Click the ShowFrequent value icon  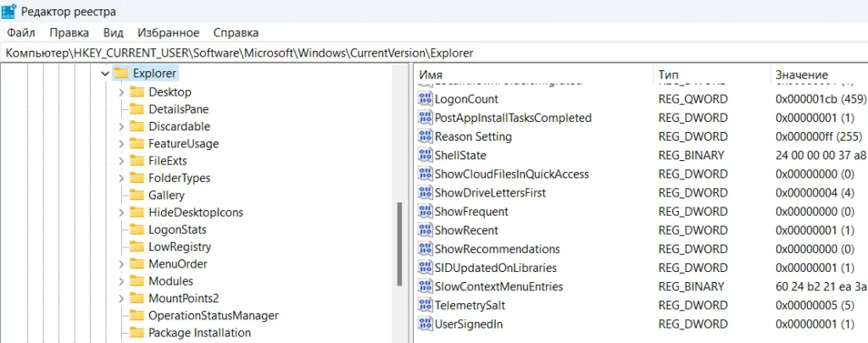[x=426, y=212]
